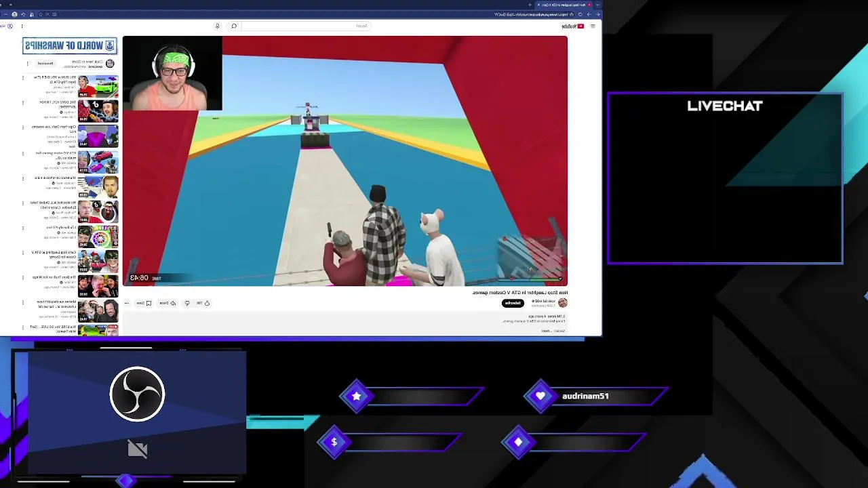Screen dimensions: 868x488
Task: Open 'THE BOYS' TikTok video thumbnail
Action: click(x=98, y=110)
